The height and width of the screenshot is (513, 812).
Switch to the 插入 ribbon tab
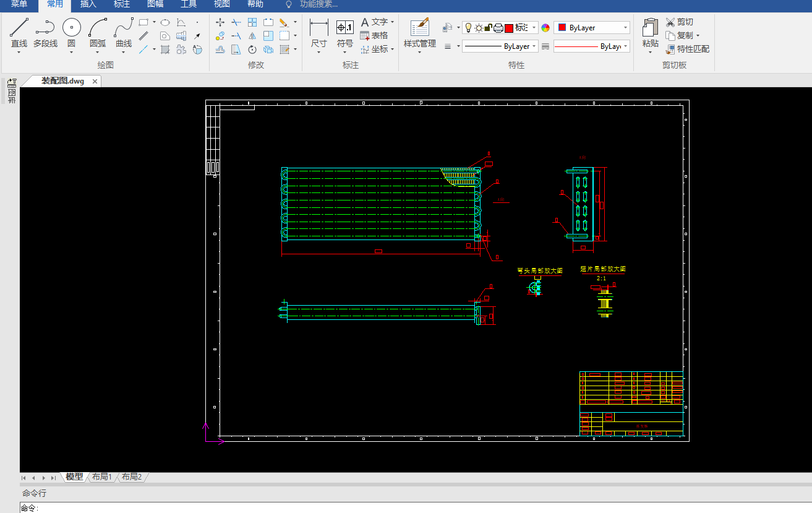88,4
